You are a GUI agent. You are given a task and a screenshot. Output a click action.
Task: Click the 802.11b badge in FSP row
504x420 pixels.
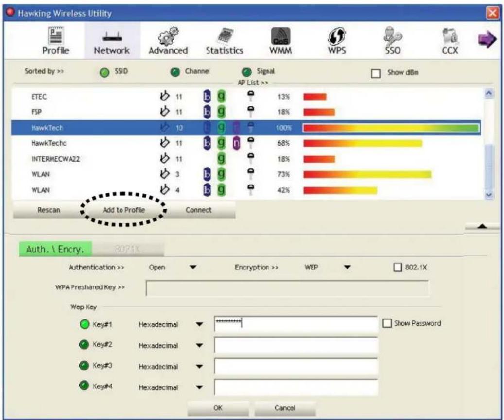pos(207,112)
